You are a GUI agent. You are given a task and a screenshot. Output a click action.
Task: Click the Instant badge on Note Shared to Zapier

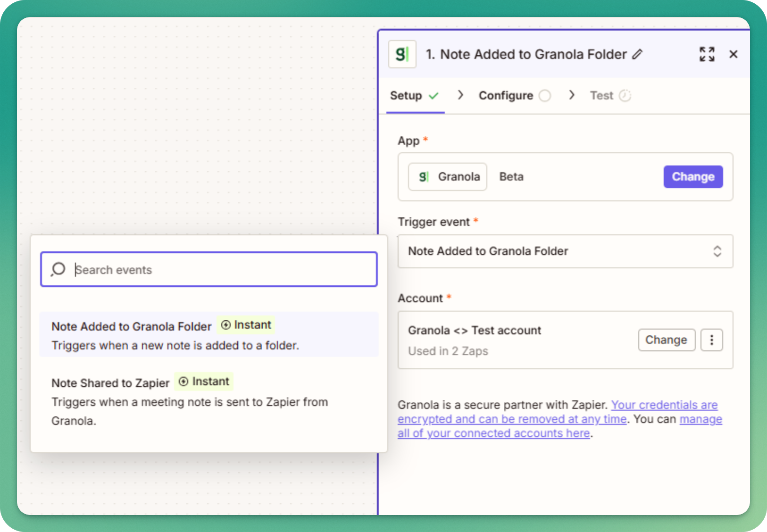pyautogui.click(x=204, y=382)
